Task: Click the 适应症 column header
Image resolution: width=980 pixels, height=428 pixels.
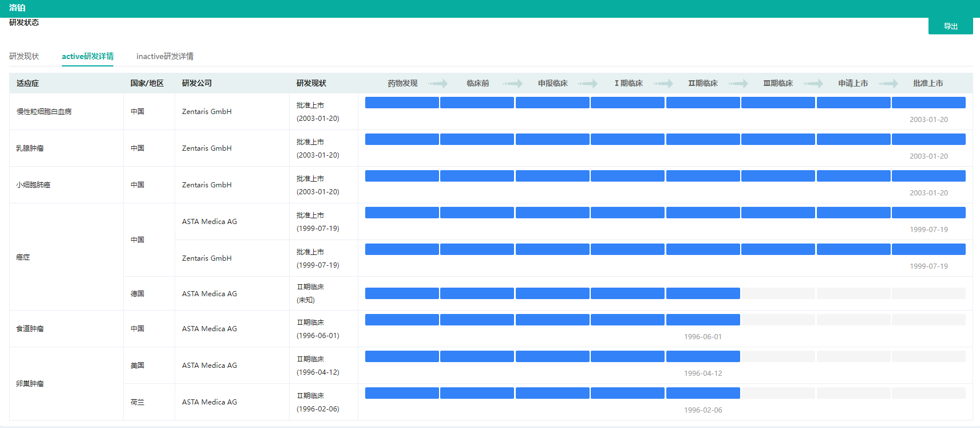Action: click(x=27, y=84)
